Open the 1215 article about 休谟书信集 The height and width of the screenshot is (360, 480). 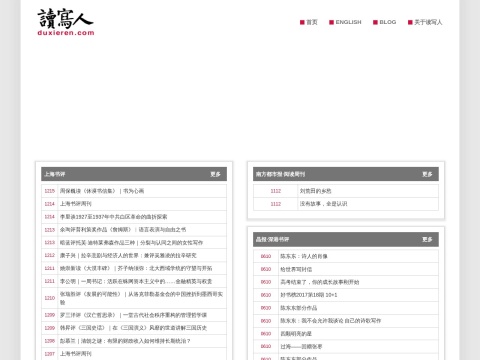[x=102, y=191]
